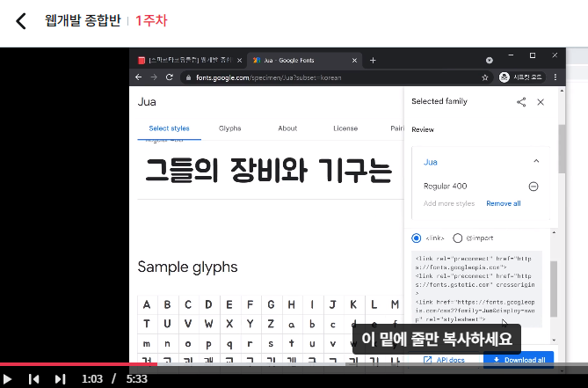Click the lock icon in address bar
The height and width of the screenshot is (388, 588).
[188, 77]
